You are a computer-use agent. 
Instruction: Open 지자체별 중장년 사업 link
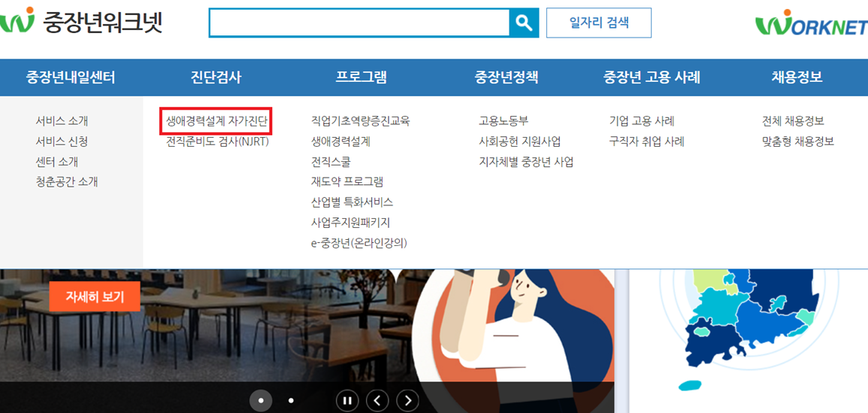tap(526, 162)
